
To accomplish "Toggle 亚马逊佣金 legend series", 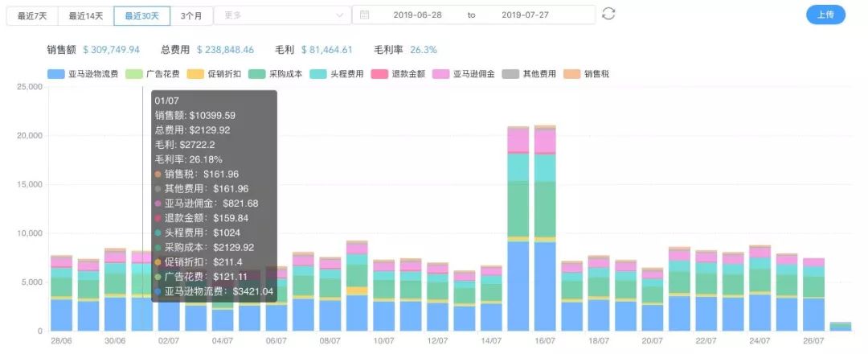I will pos(464,74).
